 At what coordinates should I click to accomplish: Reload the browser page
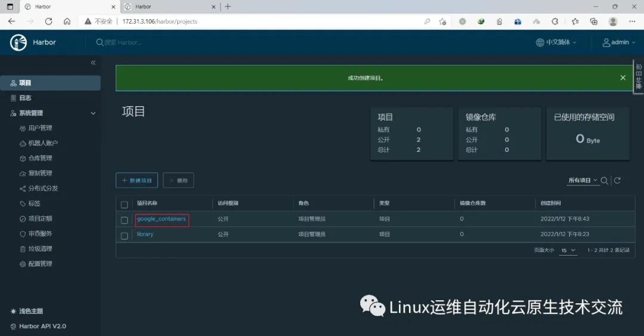[48, 21]
